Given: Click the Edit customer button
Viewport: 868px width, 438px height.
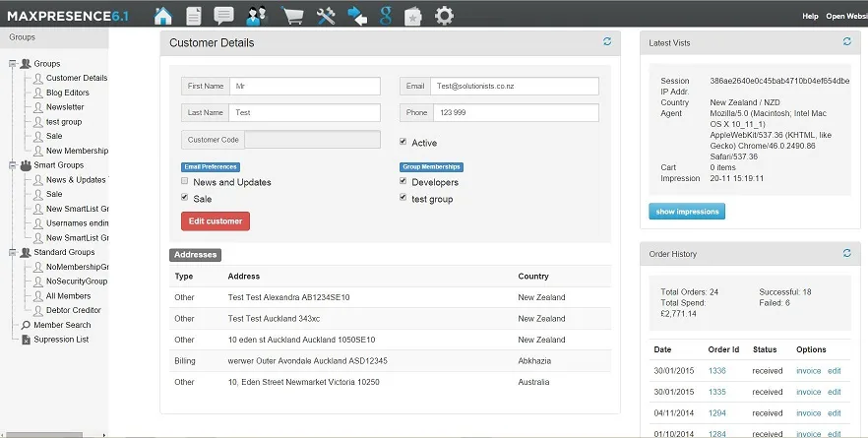Looking at the screenshot, I should 216,220.
